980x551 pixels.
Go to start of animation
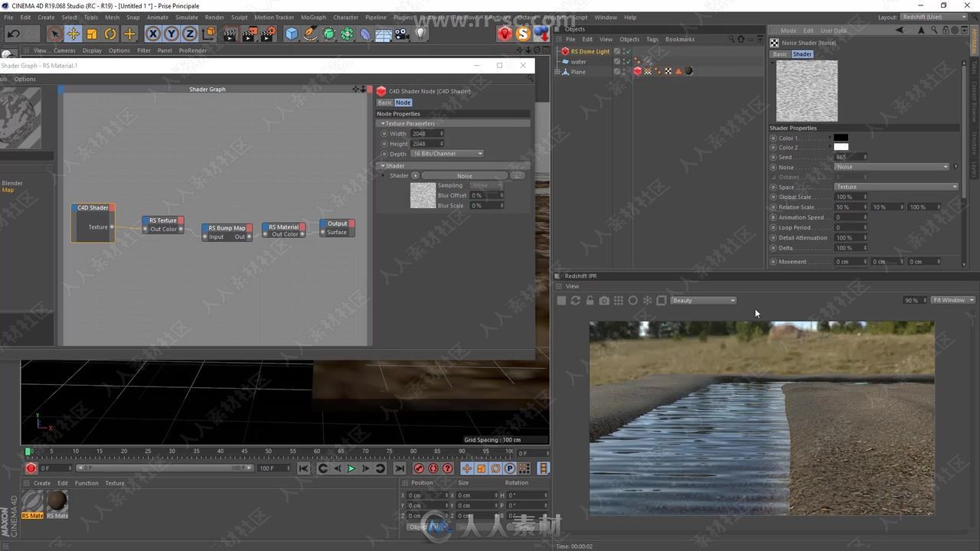[x=303, y=468]
